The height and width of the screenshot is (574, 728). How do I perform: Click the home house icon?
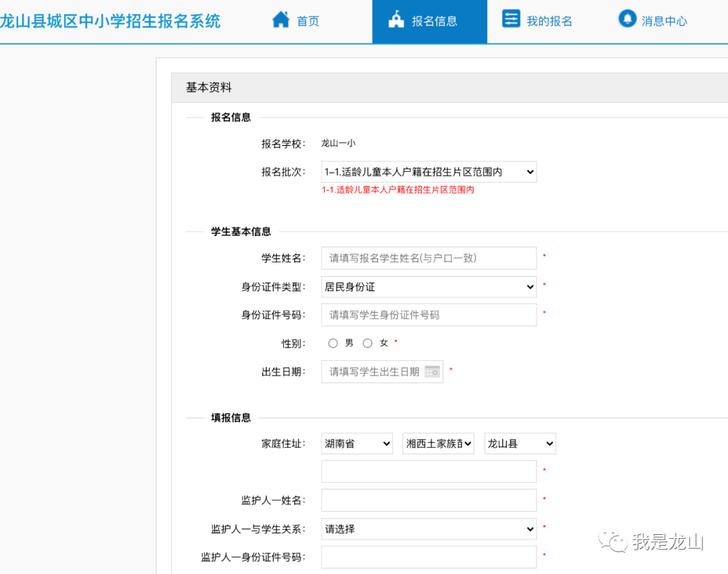281,20
